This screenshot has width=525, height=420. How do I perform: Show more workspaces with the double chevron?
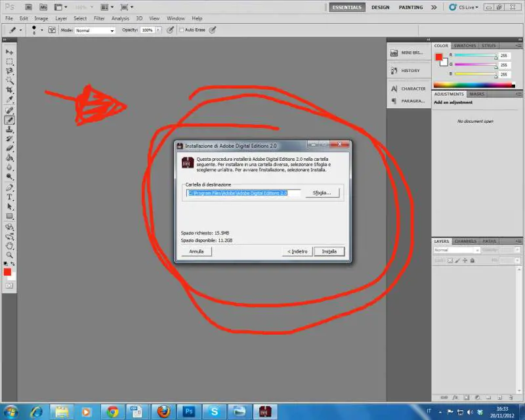coord(434,7)
